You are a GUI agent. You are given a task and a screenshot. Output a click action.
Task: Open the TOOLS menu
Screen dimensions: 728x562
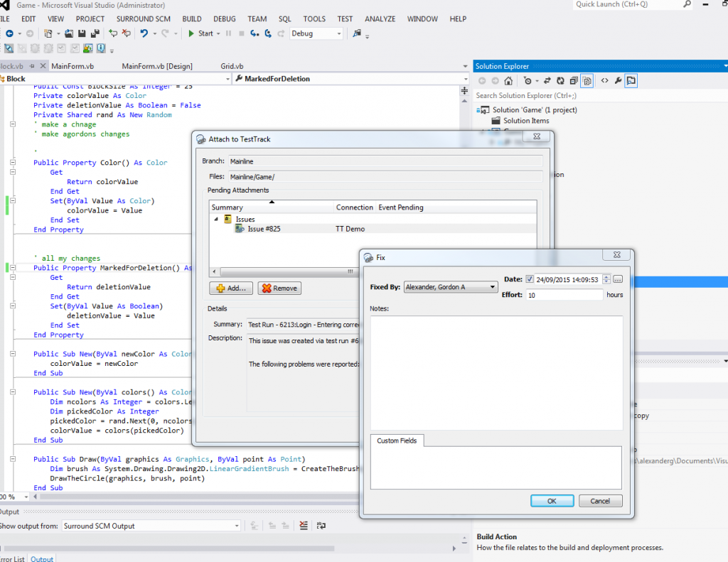pos(314,19)
